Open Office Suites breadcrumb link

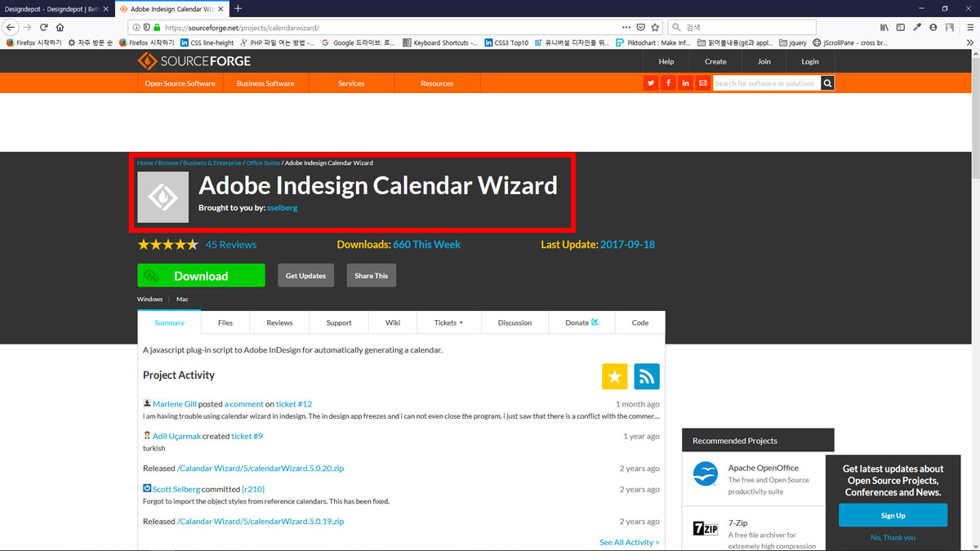point(263,163)
